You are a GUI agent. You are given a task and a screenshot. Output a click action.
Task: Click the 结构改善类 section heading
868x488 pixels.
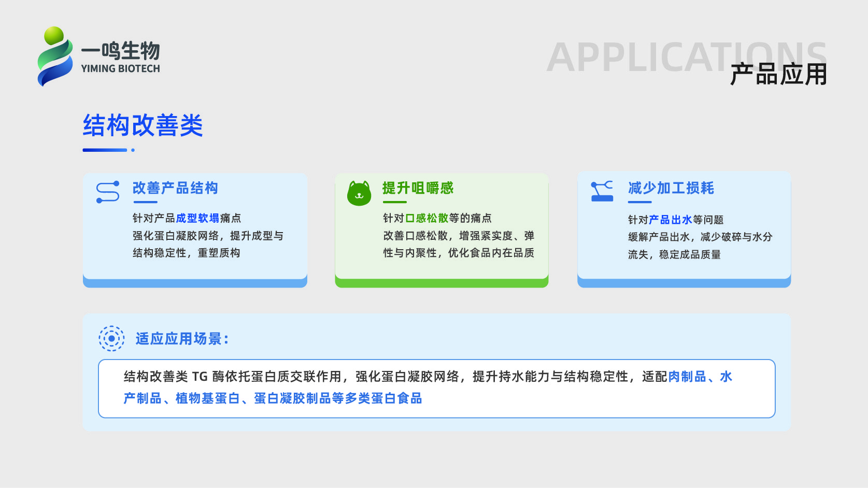pos(143,125)
